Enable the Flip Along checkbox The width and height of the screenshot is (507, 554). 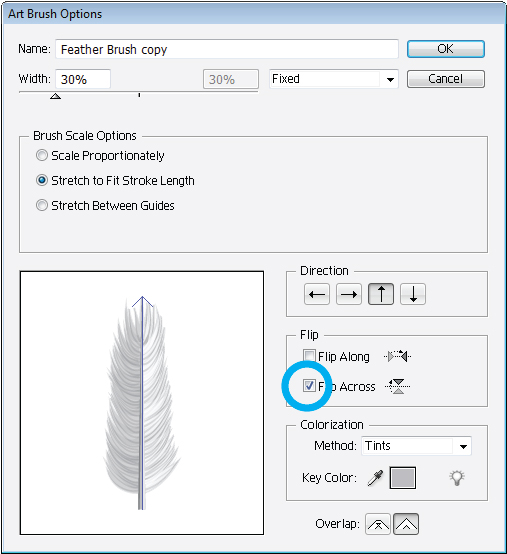pos(309,356)
